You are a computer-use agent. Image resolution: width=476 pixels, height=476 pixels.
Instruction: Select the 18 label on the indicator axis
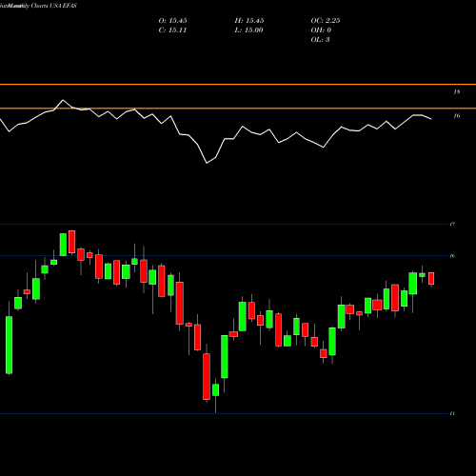(457, 92)
